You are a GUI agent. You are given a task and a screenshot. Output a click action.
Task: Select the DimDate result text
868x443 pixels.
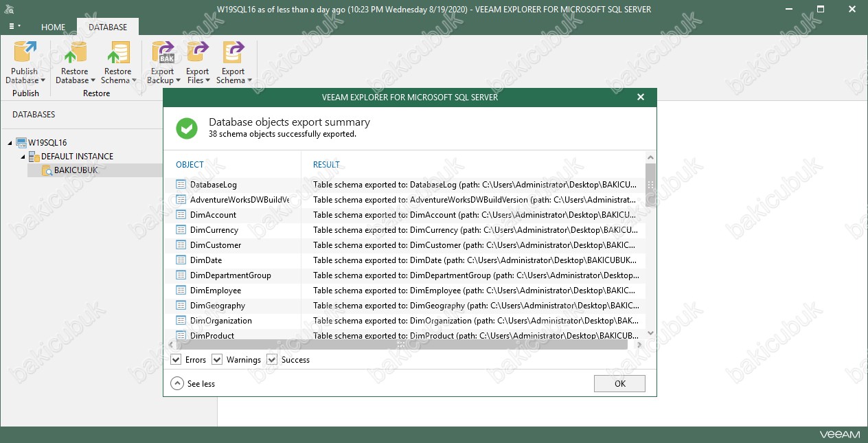(x=476, y=260)
